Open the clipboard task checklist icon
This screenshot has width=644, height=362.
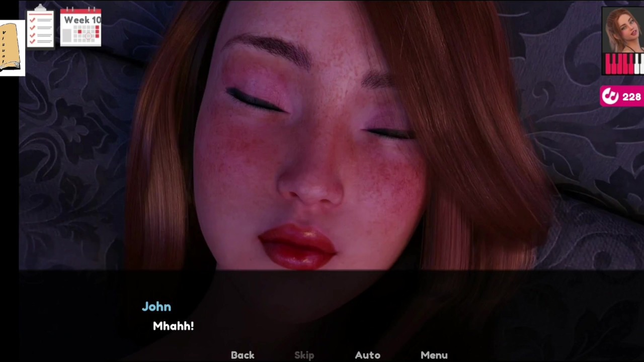pos(40,26)
